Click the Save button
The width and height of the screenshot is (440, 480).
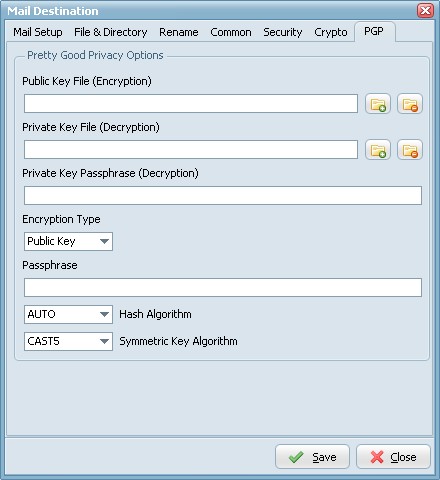312,457
